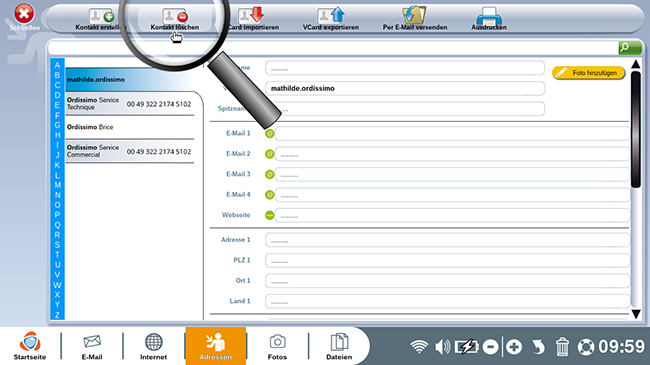Click the speaker volume icon
The width and height of the screenshot is (650, 365).
click(x=442, y=347)
